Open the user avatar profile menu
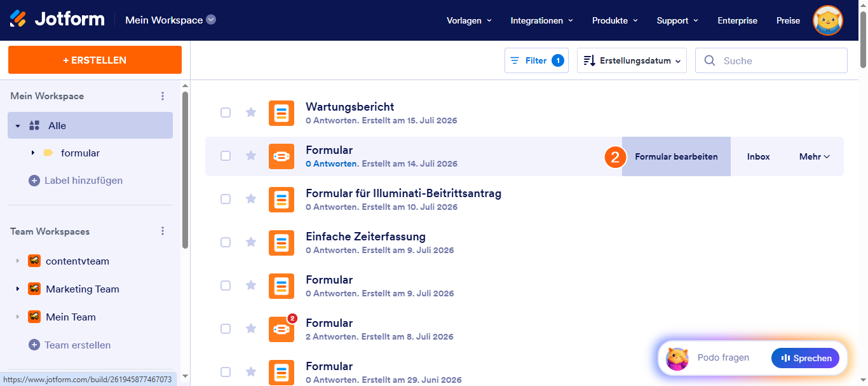 click(x=827, y=20)
